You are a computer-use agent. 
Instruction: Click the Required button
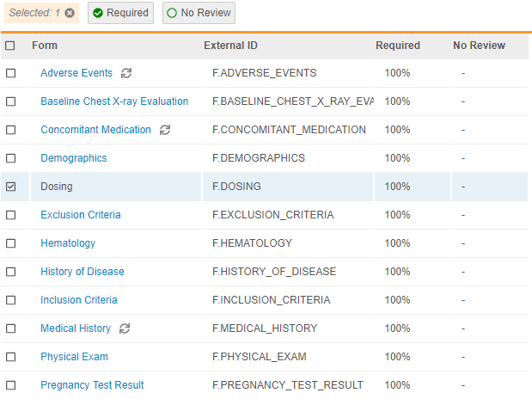(120, 13)
